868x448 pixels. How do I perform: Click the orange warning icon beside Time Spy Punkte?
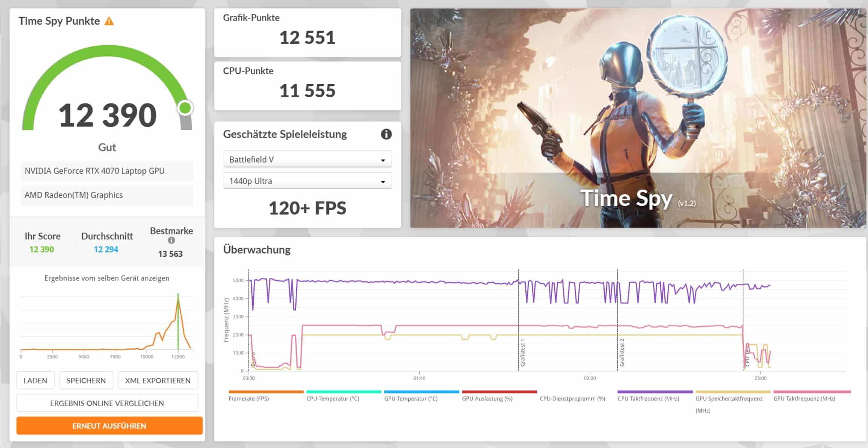pyautogui.click(x=109, y=21)
